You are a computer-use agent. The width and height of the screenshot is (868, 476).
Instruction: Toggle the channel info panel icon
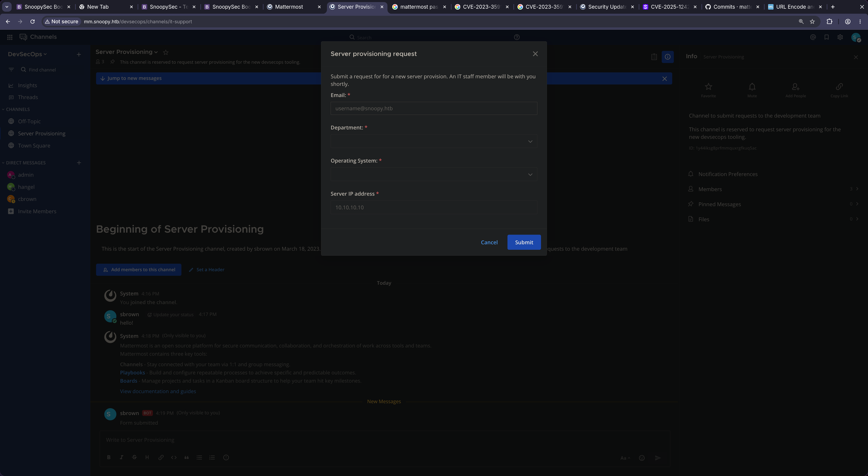point(667,57)
